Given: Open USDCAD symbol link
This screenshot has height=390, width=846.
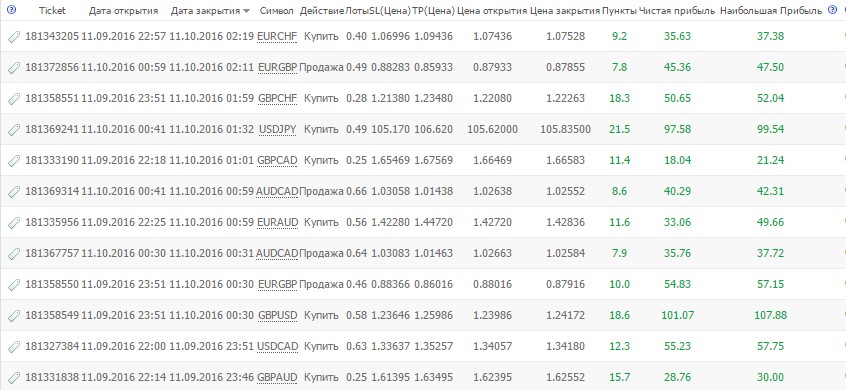Looking at the screenshot, I should coord(277,346).
